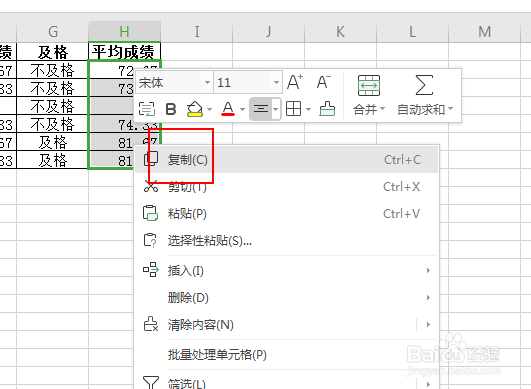Open the font name dropdown 宋体
This screenshot has height=389, width=531.
point(207,82)
